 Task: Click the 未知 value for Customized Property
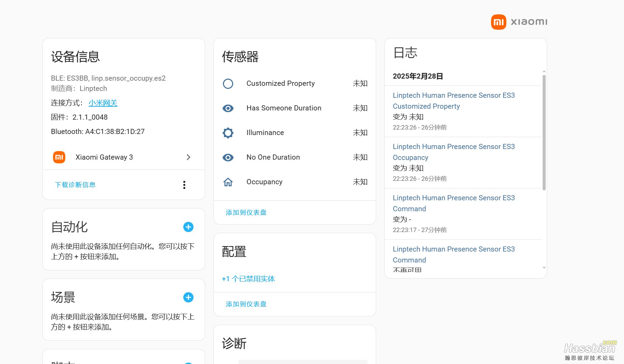[x=360, y=83]
